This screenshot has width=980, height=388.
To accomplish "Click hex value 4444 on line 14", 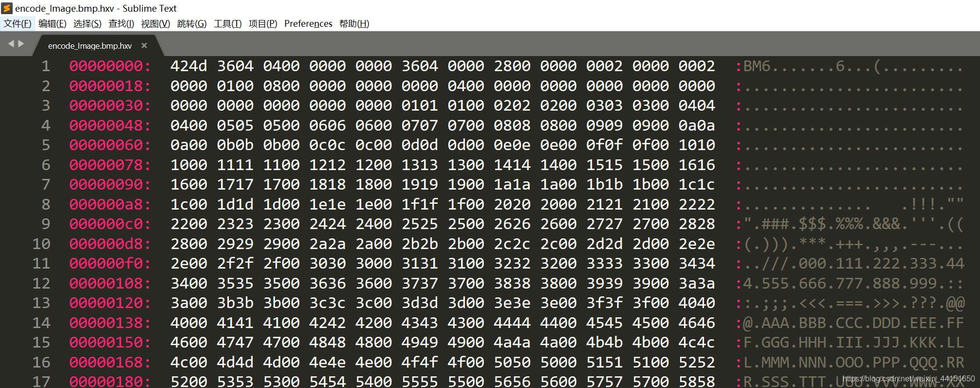I will [512, 323].
